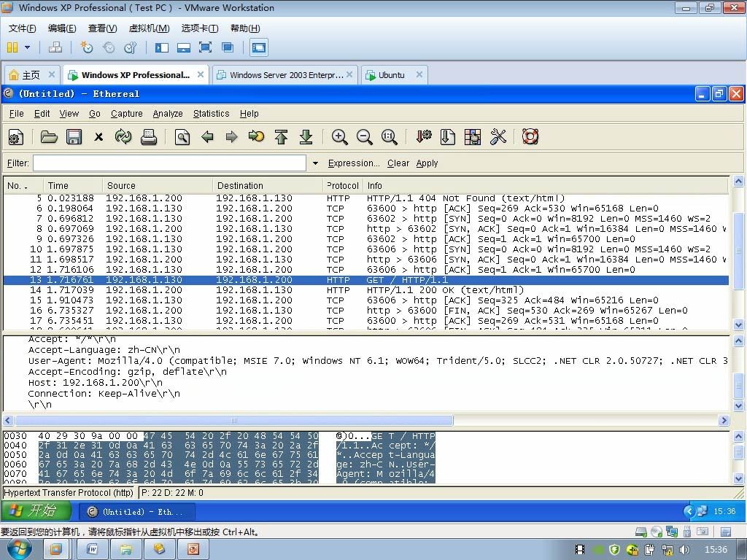Select packet 7 SYN row
The width and height of the screenshot is (747, 560).
coord(366,219)
